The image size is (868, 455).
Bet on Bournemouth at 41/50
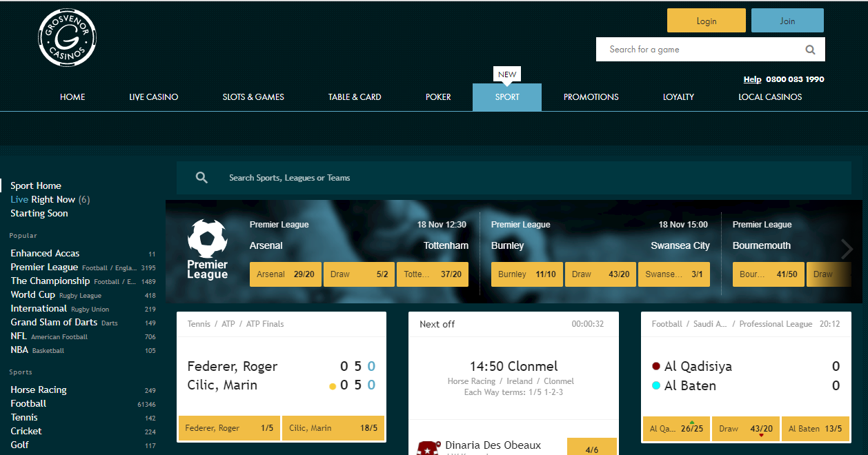pyautogui.click(x=769, y=274)
